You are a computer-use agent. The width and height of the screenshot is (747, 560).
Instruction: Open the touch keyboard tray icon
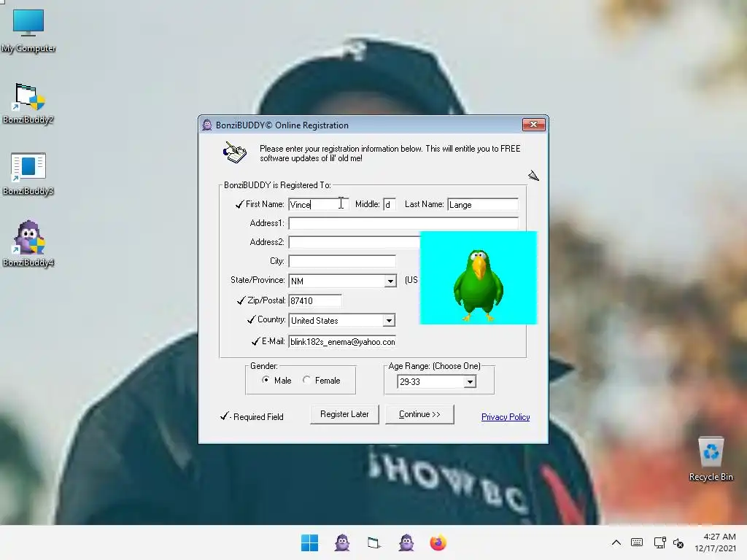(637, 542)
